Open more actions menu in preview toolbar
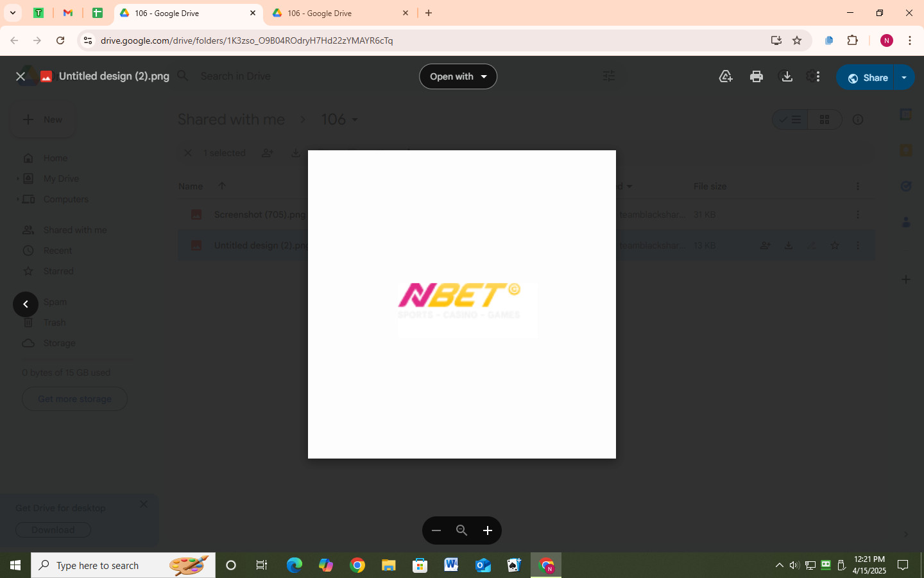This screenshot has width=924, height=578. [x=817, y=76]
